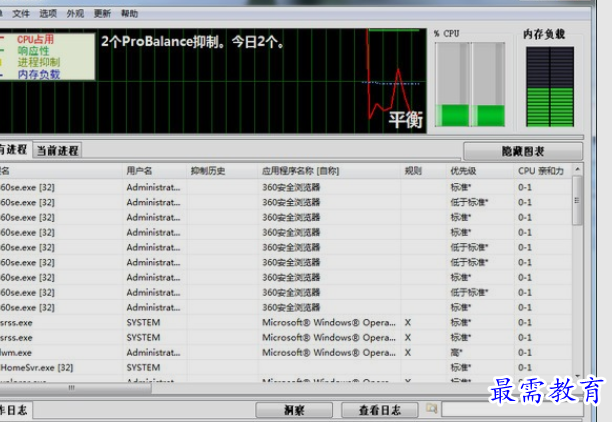Sort by the CPU 亲和力 column header
This screenshot has width=612, height=422.
coord(543,171)
